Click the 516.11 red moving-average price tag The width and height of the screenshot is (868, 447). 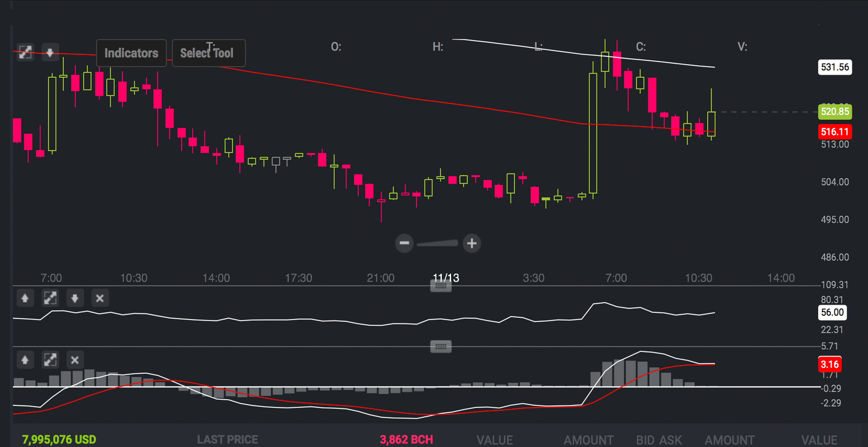tap(835, 132)
